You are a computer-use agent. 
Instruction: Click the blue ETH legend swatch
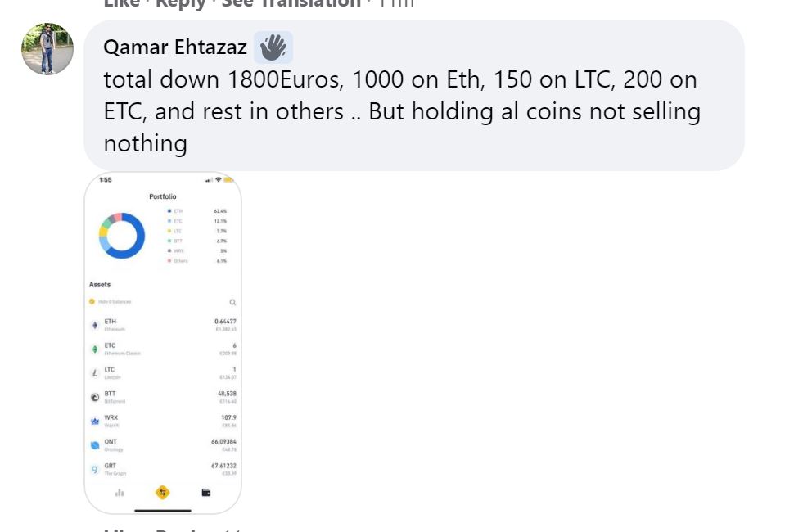pos(169,211)
